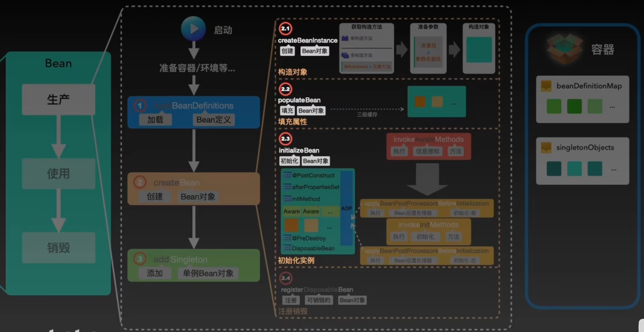Click the singletonObjects folder icon

546,148
